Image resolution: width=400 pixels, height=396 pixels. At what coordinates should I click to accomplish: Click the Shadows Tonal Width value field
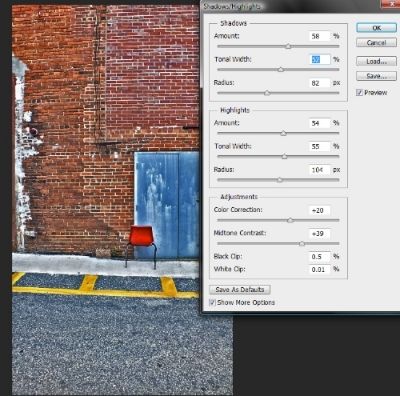tap(319, 59)
